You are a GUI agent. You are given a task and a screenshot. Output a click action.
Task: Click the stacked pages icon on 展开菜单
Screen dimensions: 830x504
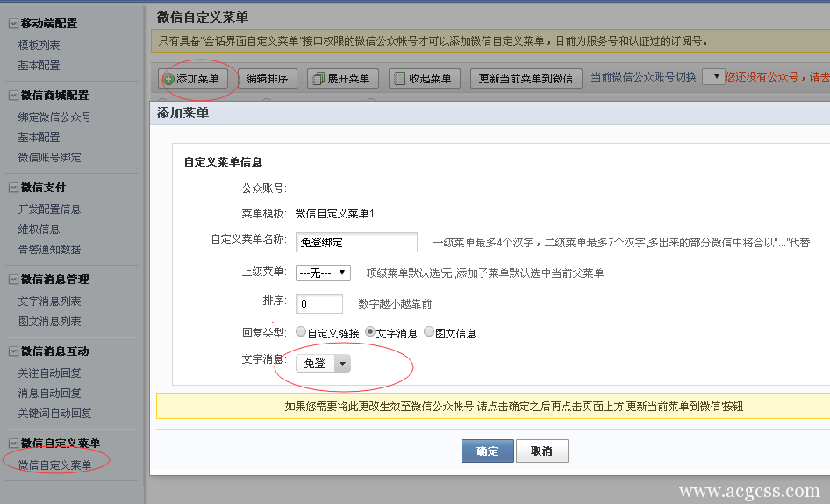click(318, 80)
